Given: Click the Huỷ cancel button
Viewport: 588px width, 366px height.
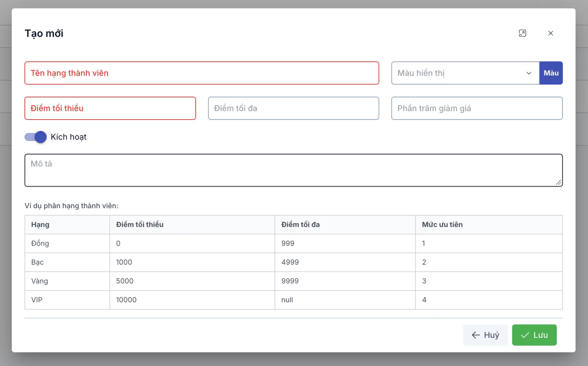Looking at the screenshot, I should tap(485, 335).
